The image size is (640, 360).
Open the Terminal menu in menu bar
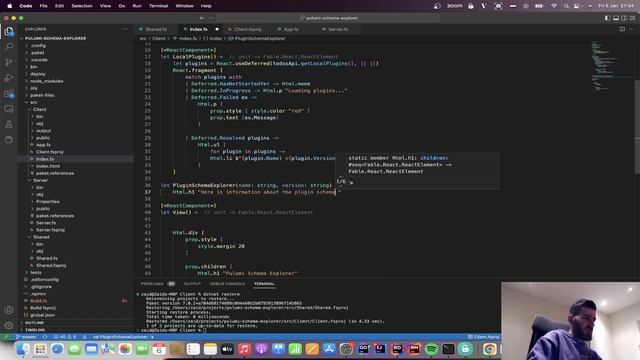coord(158,6)
